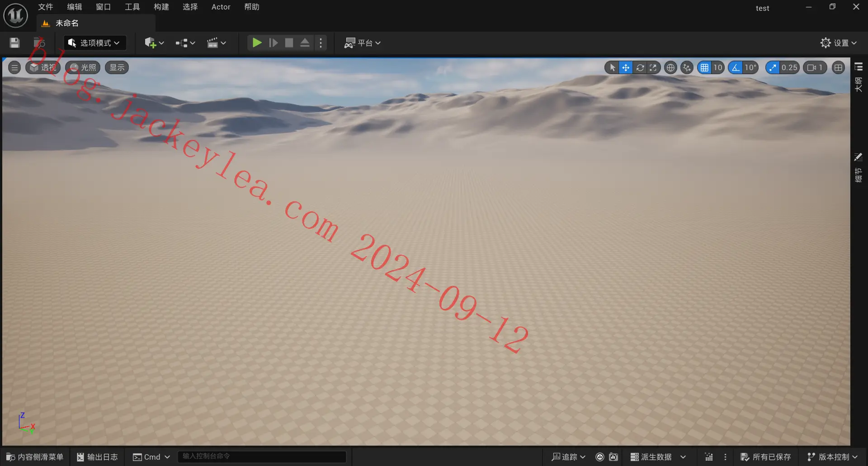This screenshot has width=868, height=466.
Task: Toggle rotation snapping angle icon
Action: click(x=736, y=68)
